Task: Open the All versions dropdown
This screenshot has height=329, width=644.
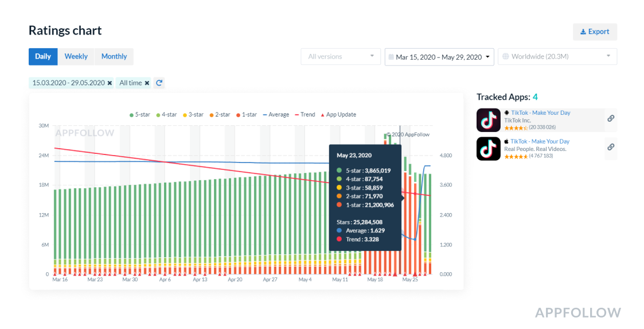Action: [341, 57]
